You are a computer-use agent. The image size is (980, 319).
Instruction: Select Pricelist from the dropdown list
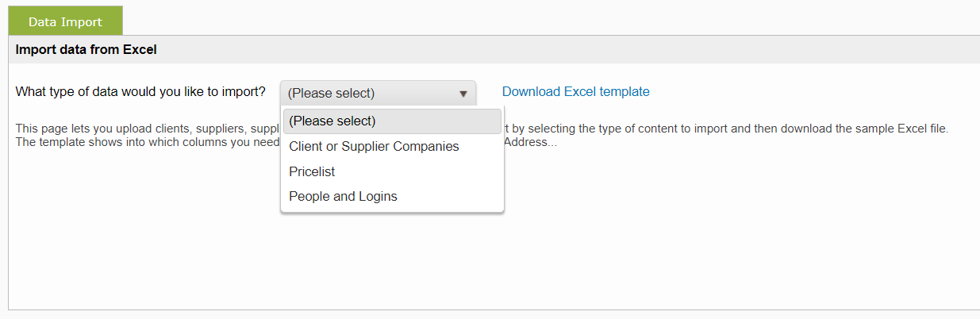(x=313, y=171)
